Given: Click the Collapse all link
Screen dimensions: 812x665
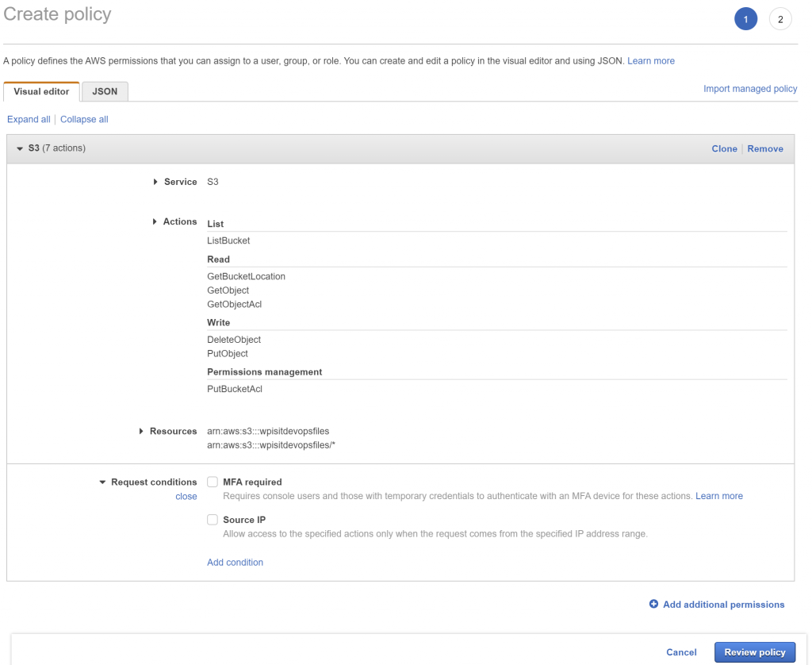Looking at the screenshot, I should pos(84,119).
